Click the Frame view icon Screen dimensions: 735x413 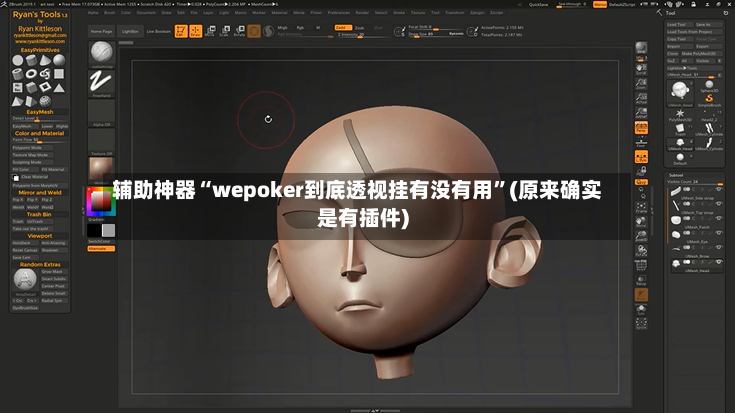[x=641, y=207]
